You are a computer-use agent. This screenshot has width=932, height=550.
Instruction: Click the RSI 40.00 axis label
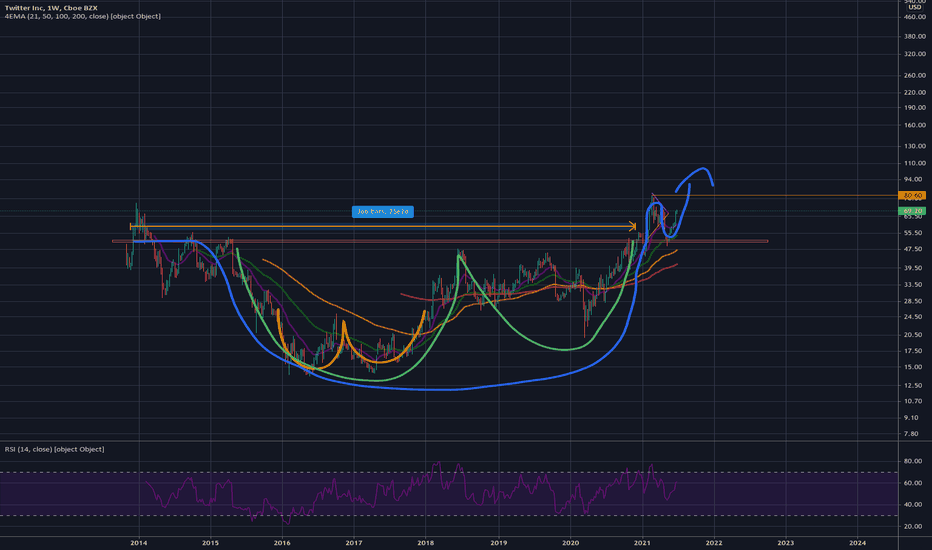point(913,504)
